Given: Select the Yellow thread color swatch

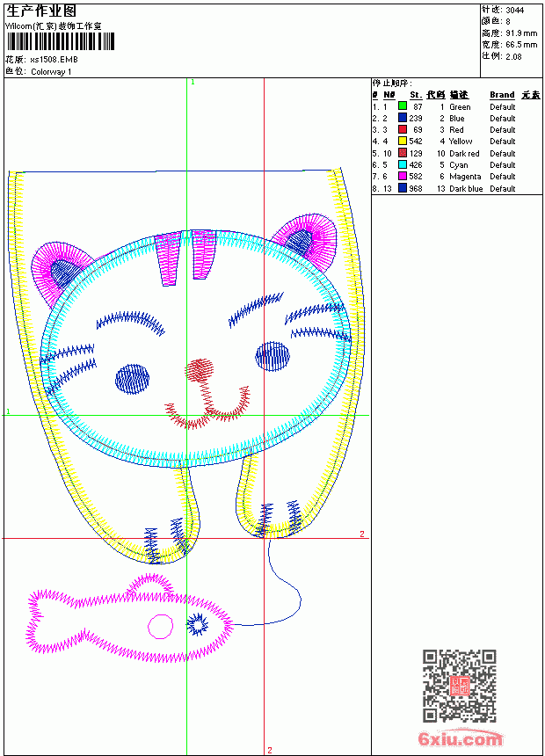Looking at the screenshot, I should pyautogui.click(x=403, y=141).
